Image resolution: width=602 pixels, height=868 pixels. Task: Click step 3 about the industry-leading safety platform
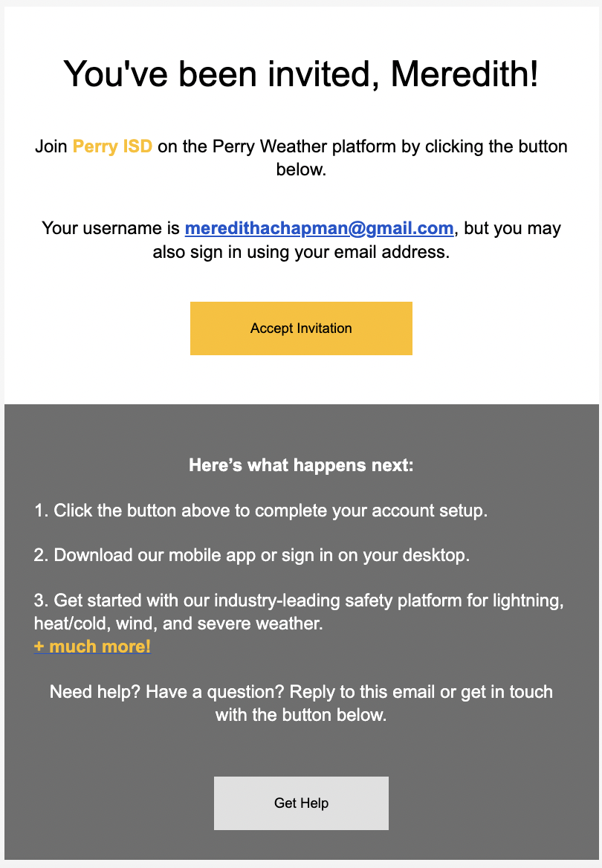(x=299, y=612)
